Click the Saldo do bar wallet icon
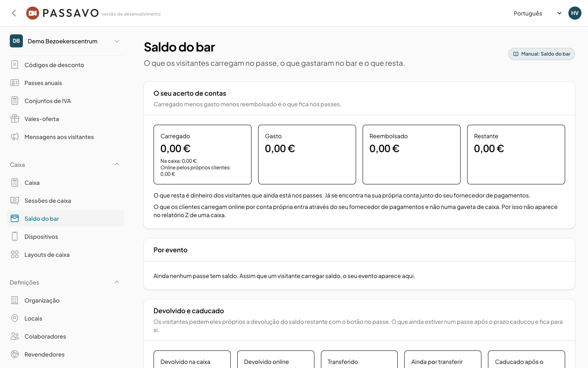The width and height of the screenshot is (588, 368). click(14, 219)
